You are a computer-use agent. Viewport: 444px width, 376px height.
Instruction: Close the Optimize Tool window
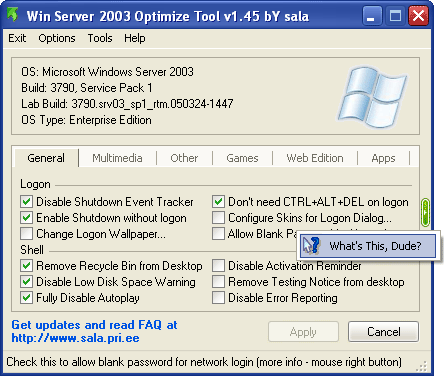coord(418,16)
